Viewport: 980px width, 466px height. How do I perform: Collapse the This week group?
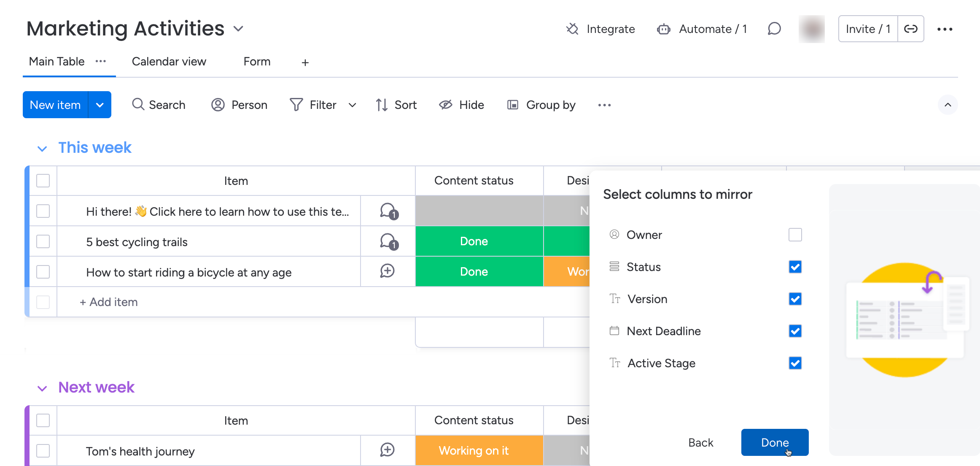pyautogui.click(x=42, y=149)
